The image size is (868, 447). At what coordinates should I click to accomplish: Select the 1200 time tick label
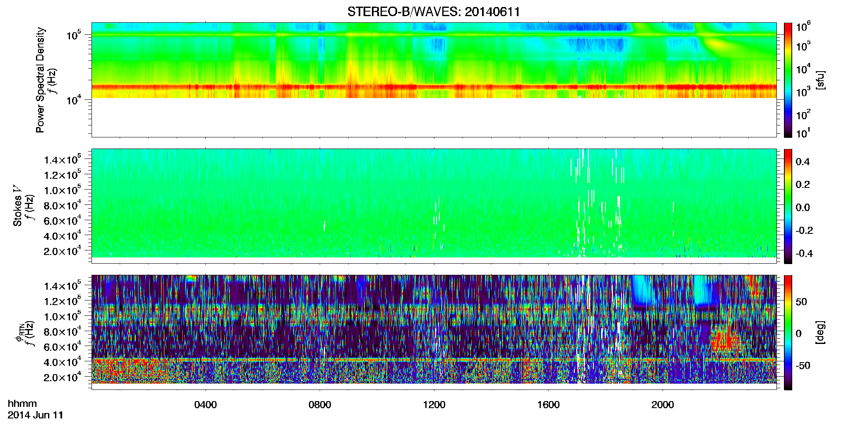(434, 404)
